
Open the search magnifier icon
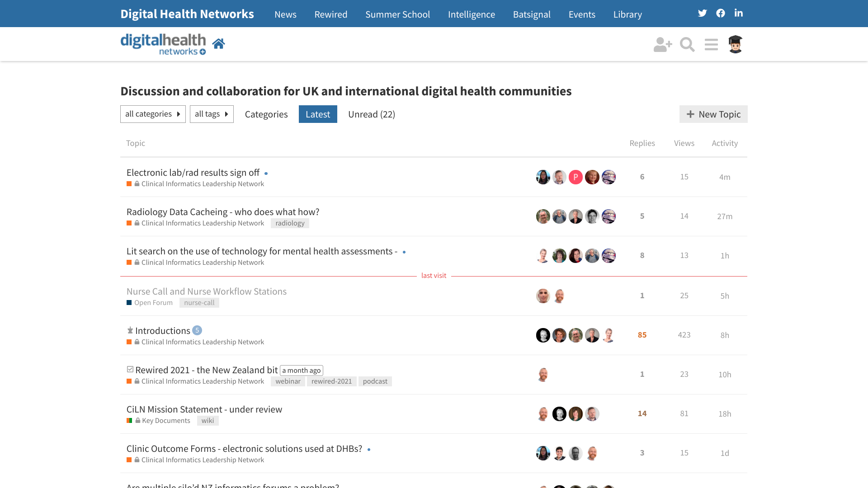(x=687, y=44)
